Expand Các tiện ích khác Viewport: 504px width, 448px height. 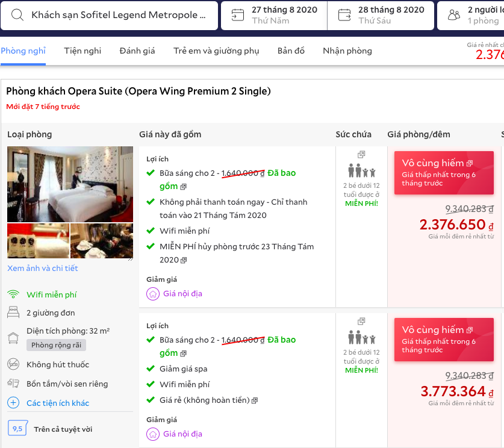[x=58, y=403]
